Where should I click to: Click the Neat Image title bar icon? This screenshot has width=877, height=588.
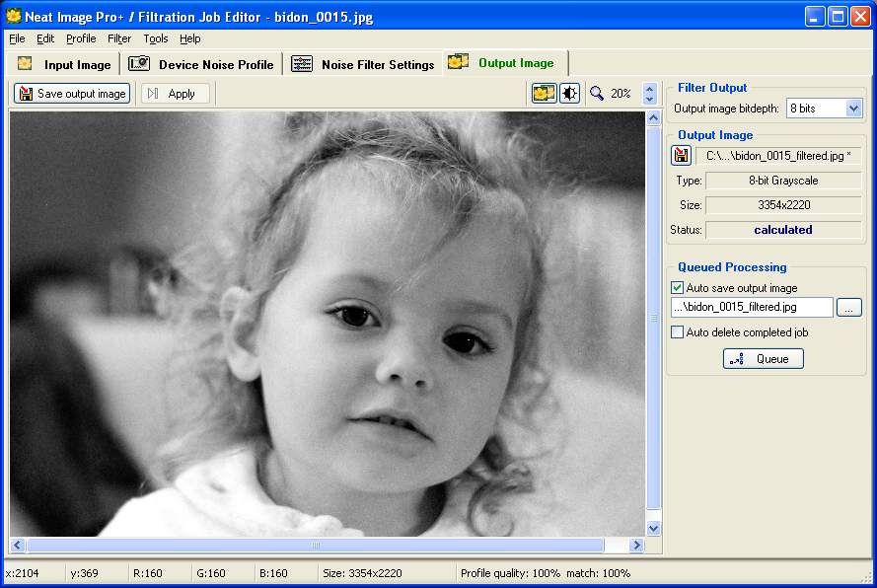coord(13,16)
